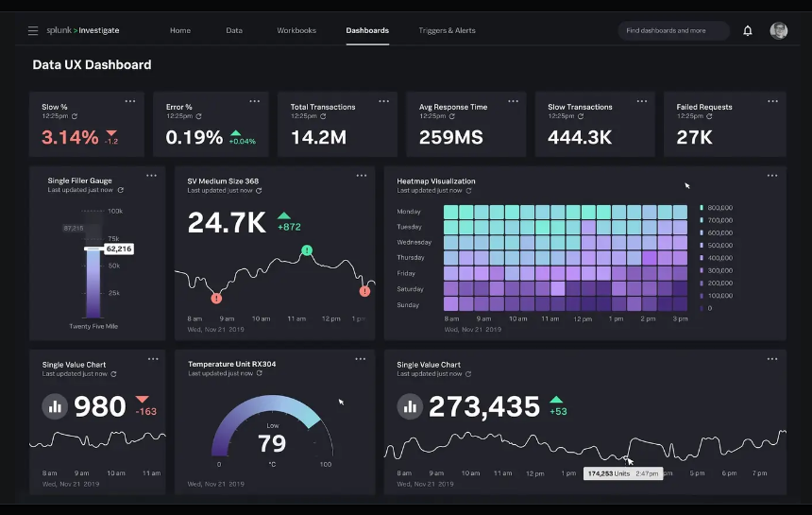The height and width of the screenshot is (515, 812).
Task: Refresh the Avg Response Time card
Action: click(x=452, y=116)
